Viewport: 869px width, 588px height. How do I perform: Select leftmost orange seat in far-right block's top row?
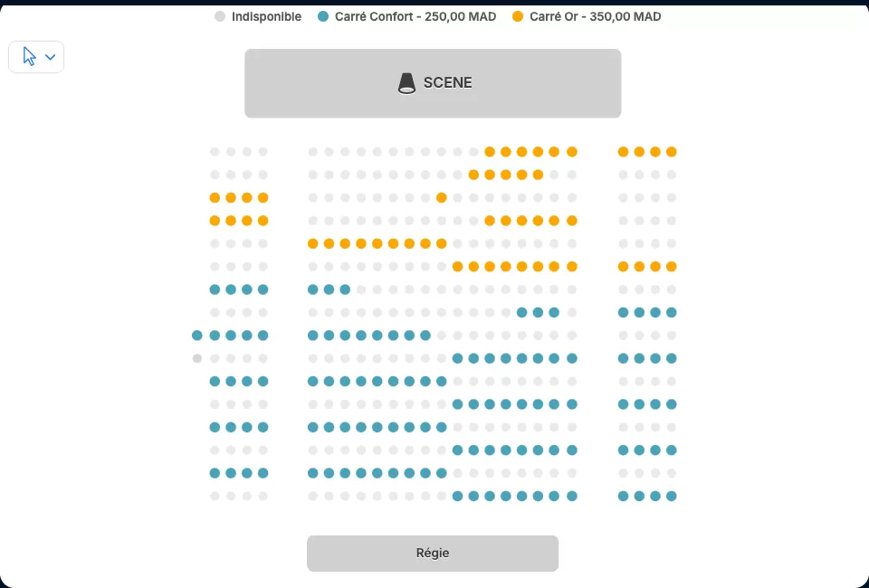pos(624,152)
